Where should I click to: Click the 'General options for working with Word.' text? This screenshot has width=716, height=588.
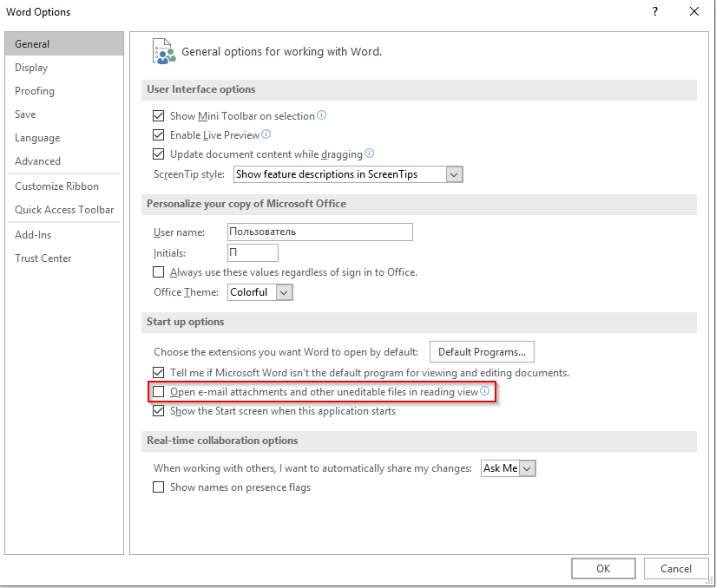tap(282, 51)
